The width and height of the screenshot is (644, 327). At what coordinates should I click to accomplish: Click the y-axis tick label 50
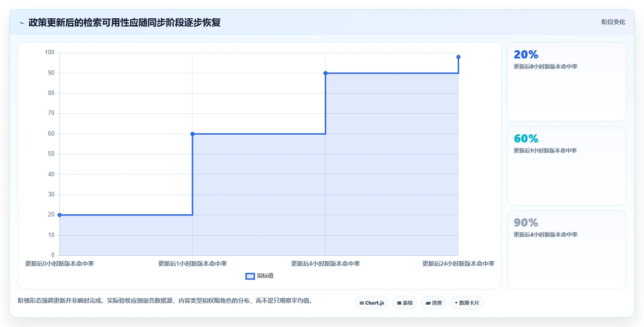(x=51, y=154)
